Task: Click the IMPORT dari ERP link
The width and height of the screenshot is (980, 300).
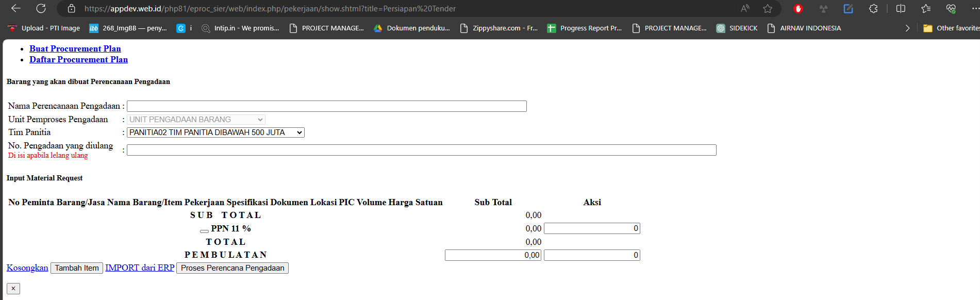Action: (x=140, y=268)
